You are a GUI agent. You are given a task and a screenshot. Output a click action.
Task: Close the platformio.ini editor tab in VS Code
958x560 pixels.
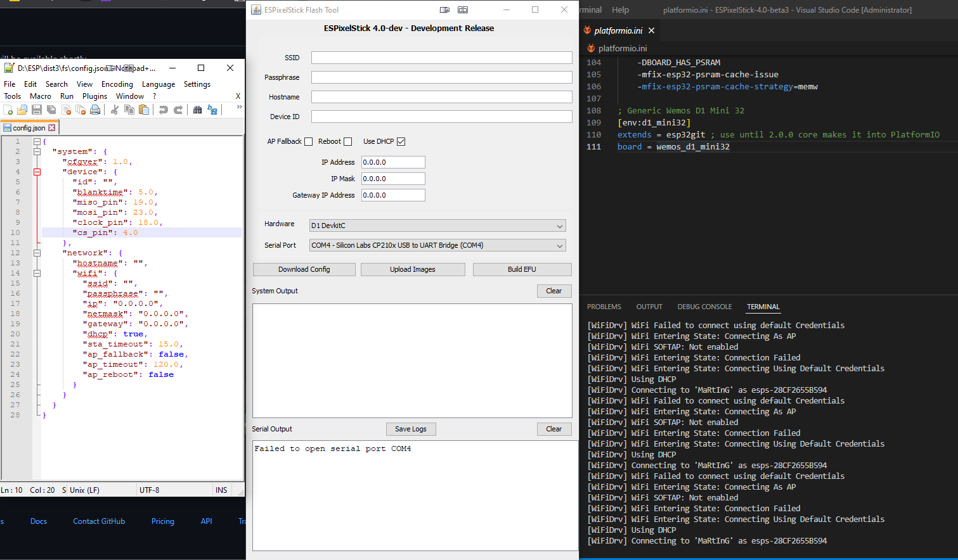pos(651,30)
